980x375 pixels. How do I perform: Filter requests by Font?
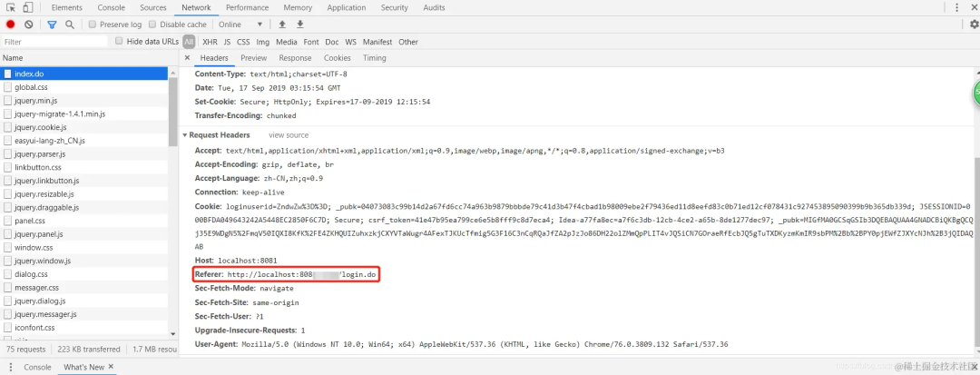pyautogui.click(x=311, y=42)
